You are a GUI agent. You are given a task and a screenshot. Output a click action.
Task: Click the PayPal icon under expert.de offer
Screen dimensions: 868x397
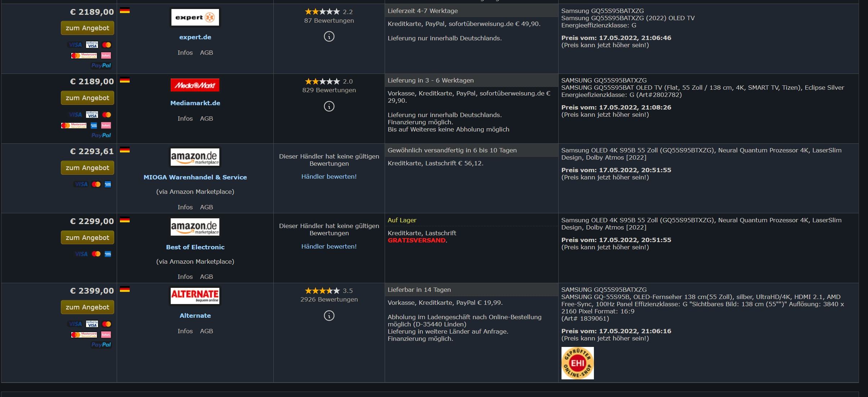tap(101, 66)
